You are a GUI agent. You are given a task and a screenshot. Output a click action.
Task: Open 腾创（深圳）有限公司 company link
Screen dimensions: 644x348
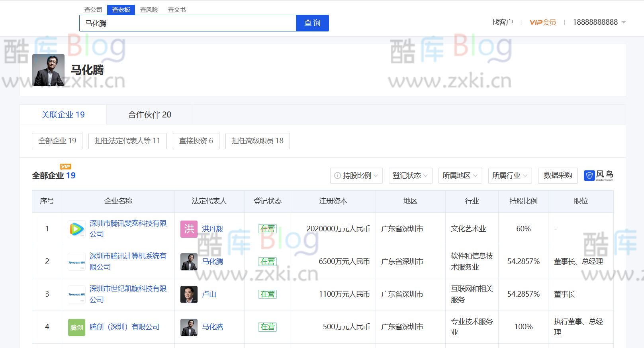(125, 327)
